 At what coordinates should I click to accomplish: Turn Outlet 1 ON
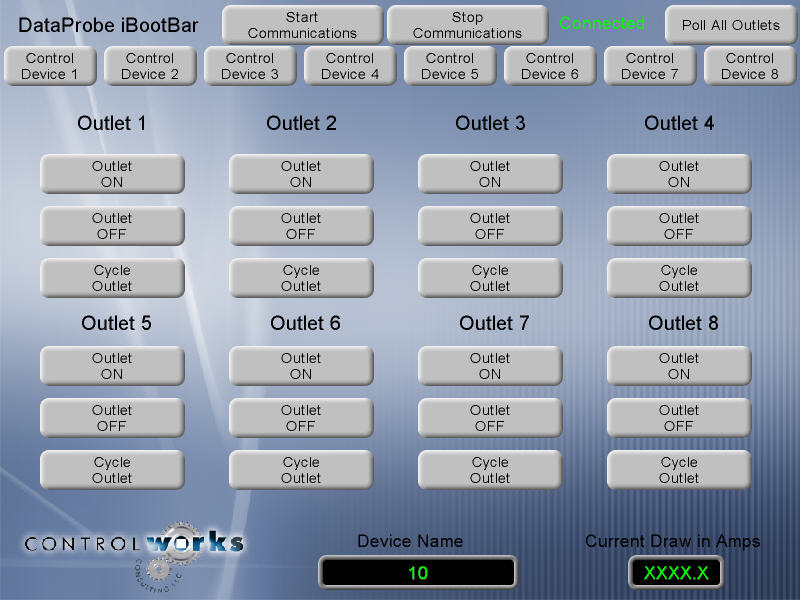tap(112, 174)
